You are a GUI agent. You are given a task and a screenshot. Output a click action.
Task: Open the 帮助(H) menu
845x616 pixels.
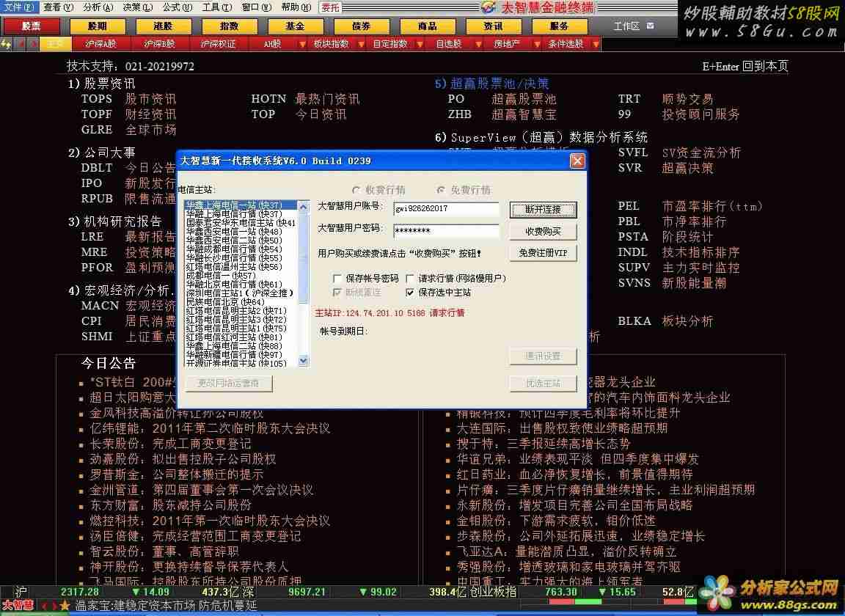(296, 7)
